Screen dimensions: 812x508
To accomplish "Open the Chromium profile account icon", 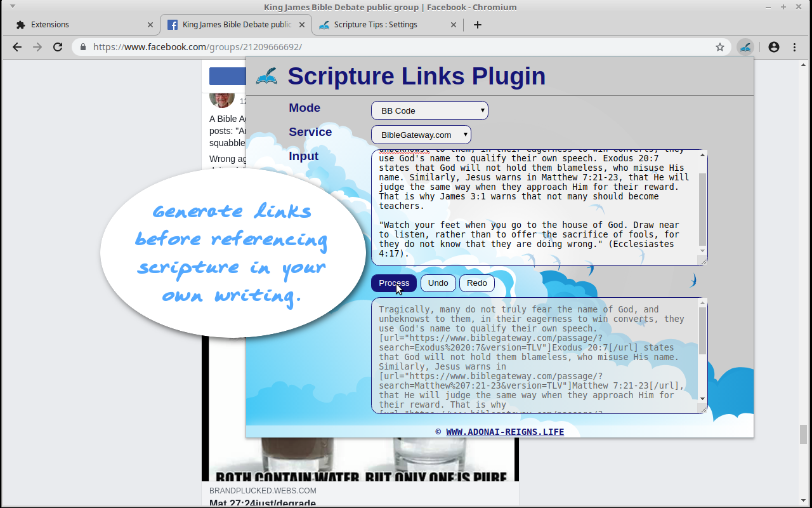I will [774, 47].
